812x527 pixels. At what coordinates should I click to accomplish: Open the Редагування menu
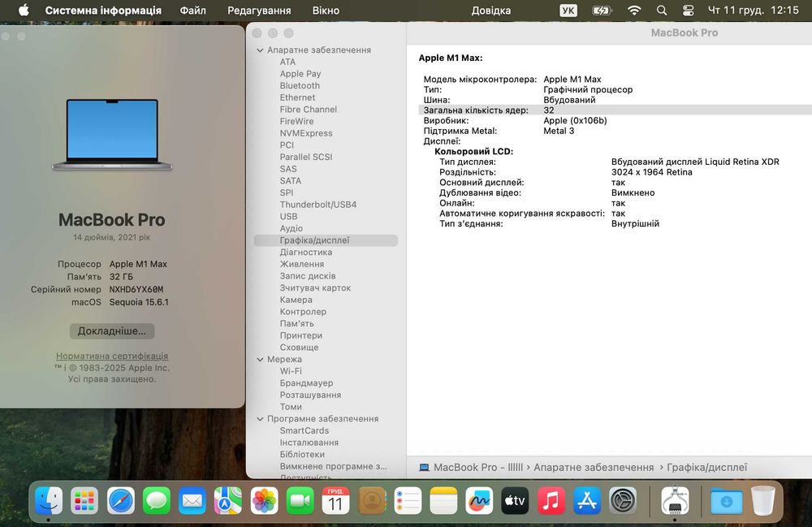click(259, 11)
